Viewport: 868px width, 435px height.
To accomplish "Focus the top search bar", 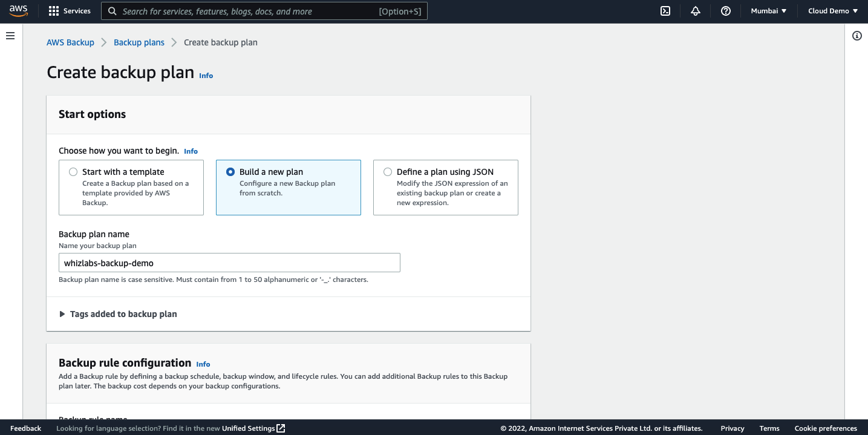I will [264, 11].
